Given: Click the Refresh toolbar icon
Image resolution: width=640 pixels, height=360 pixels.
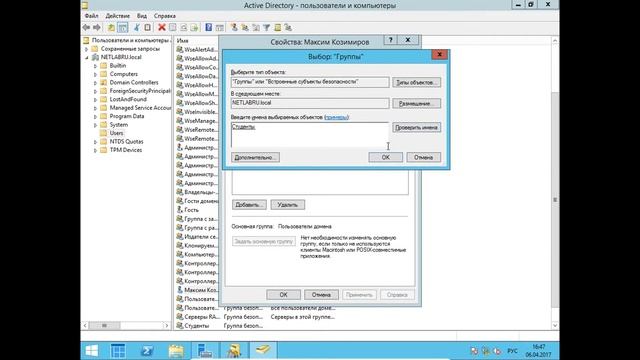Looking at the screenshot, I should (x=184, y=27).
